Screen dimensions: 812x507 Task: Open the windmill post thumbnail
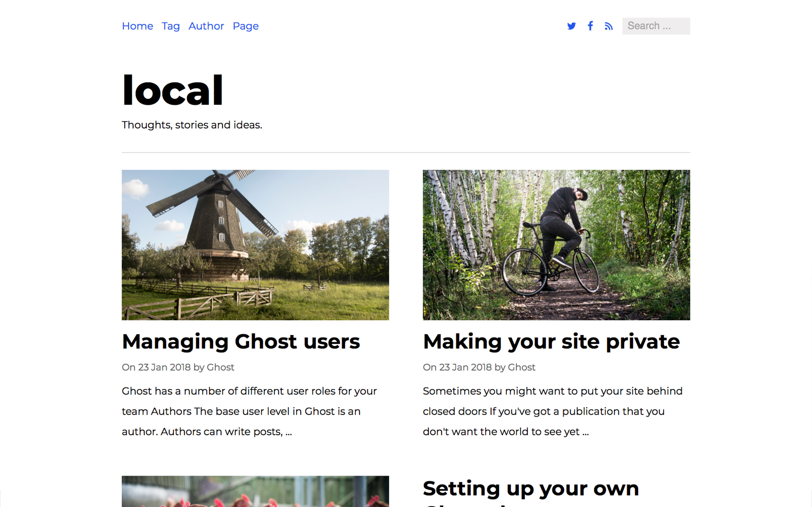255,245
